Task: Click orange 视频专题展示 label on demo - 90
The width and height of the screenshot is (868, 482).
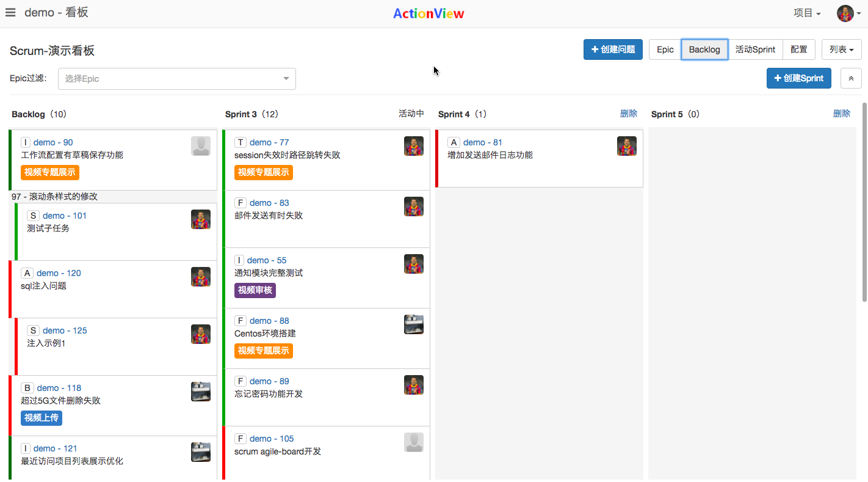Action: pos(50,172)
